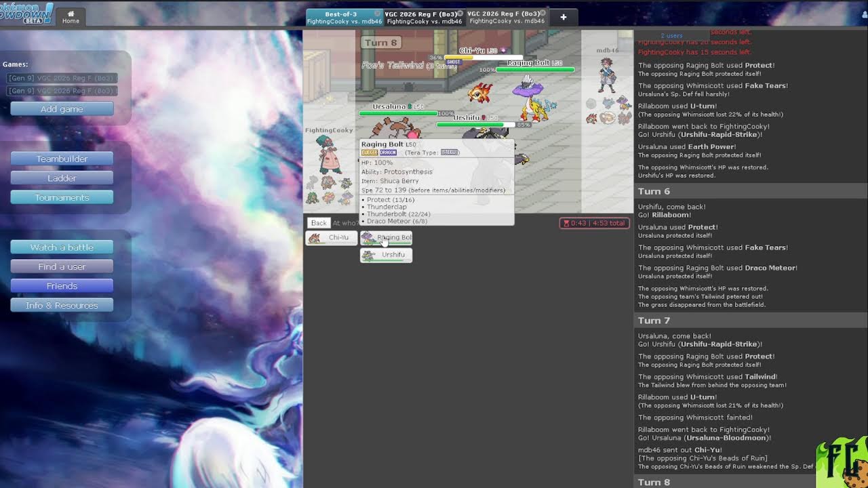Click the Turn 8 label on the battlefield
This screenshot has width=868, height=488.
[x=381, y=42]
